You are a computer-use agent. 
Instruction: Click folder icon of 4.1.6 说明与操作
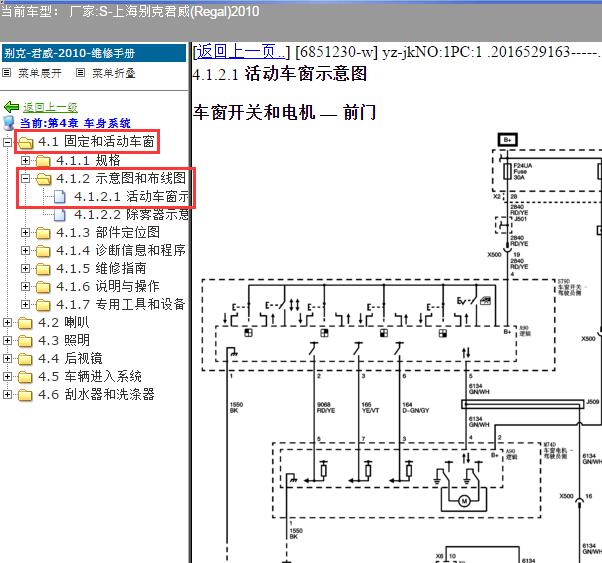43,287
